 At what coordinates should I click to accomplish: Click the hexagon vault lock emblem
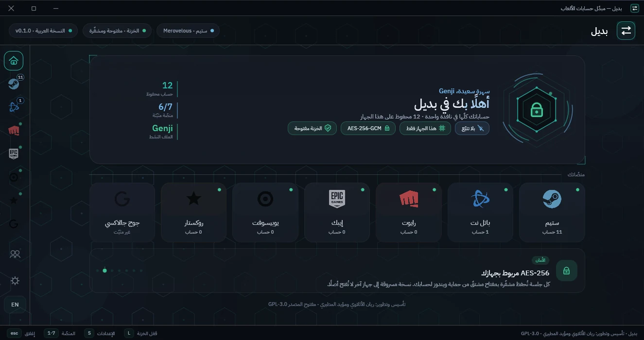coord(537,109)
